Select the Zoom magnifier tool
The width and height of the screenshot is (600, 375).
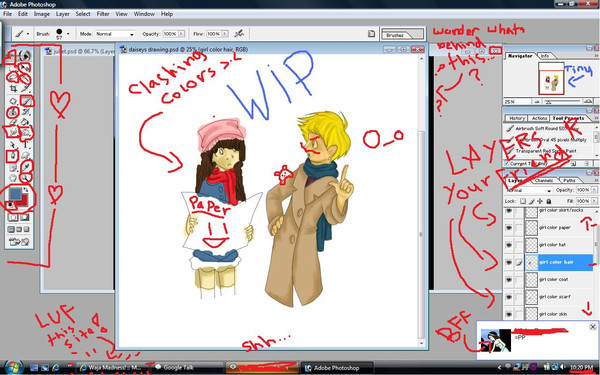coord(26,178)
